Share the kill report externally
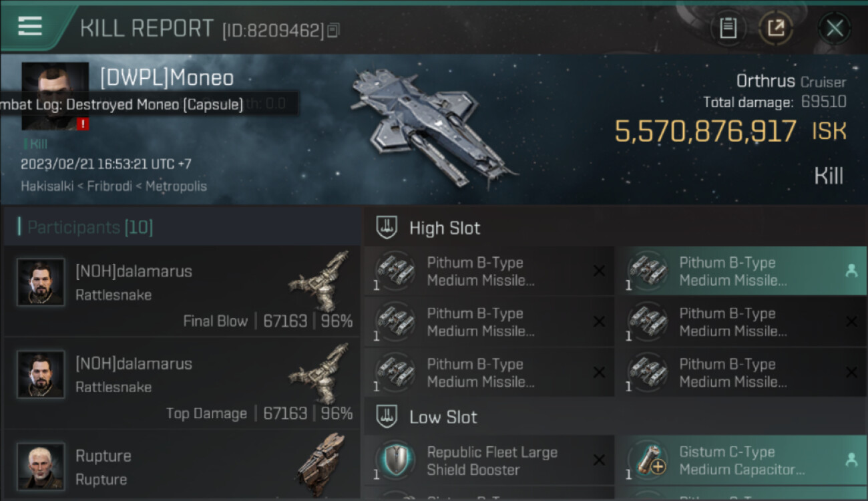 point(776,28)
